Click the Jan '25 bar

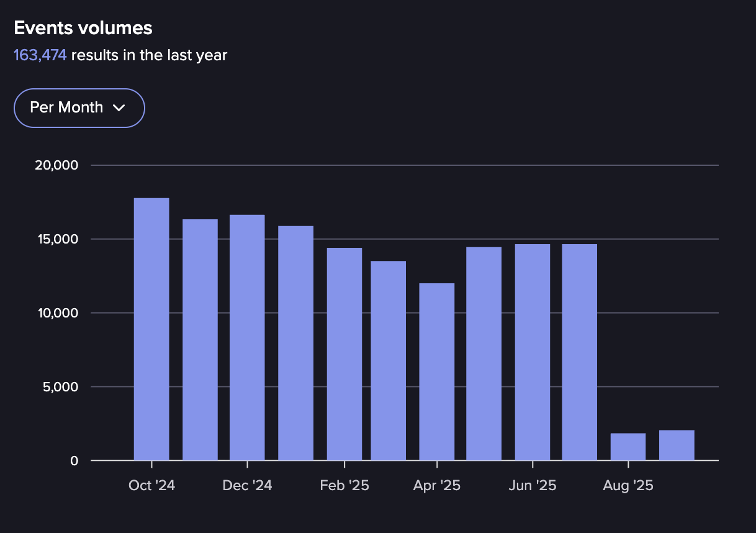pyautogui.click(x=295, y=343)
